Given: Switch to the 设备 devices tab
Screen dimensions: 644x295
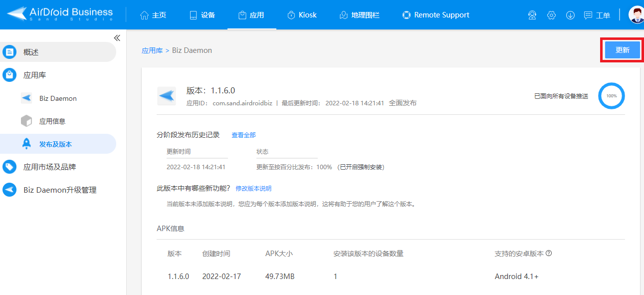Looking at the screenshot, I should 202,15.
